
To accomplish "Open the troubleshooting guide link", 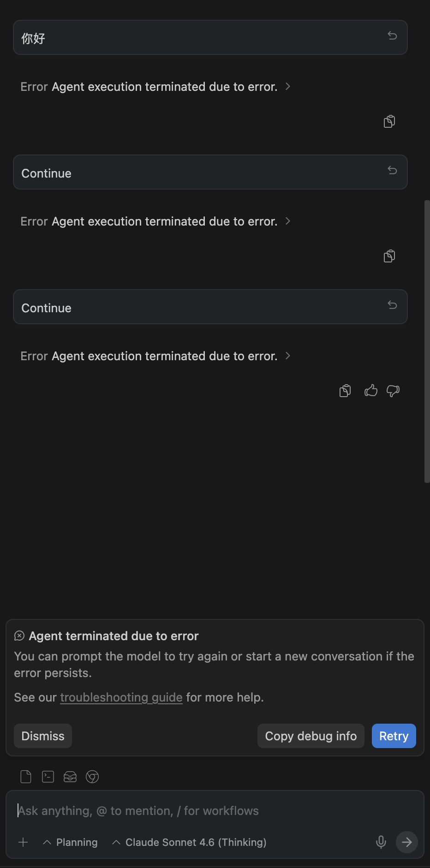I will tap(121, 697).
